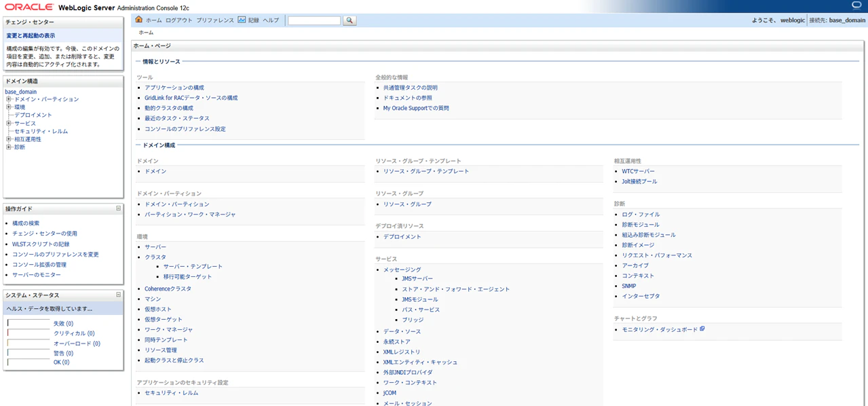This screenshot has height=406, width=868.
Task: Open 仮想ホスト link
Action: coord(158,309)
